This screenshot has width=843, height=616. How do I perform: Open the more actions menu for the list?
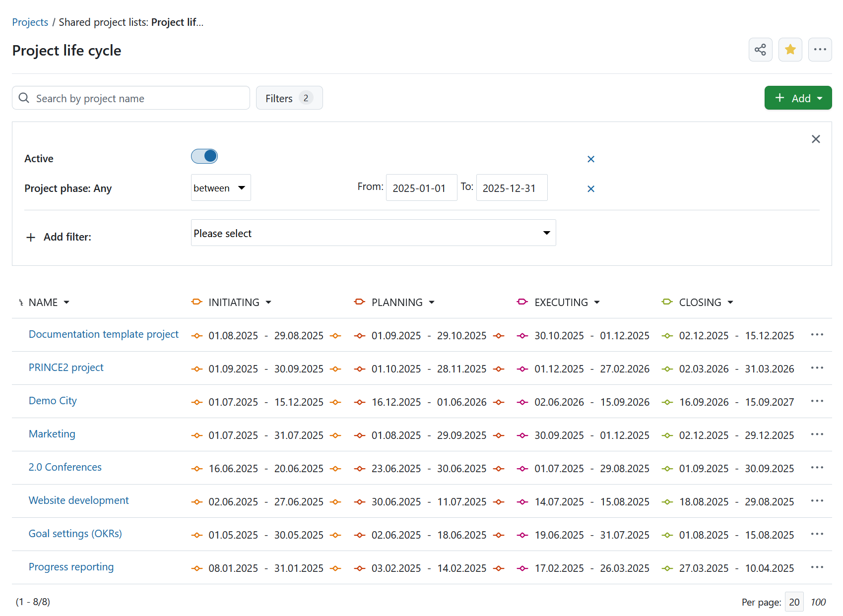click(820, 50)
